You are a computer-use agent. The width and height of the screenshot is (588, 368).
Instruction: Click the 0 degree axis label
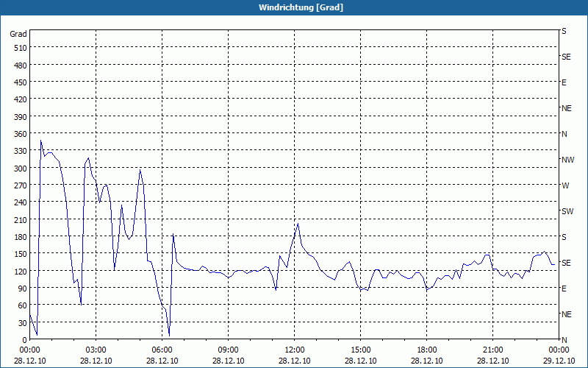[25, 340]
